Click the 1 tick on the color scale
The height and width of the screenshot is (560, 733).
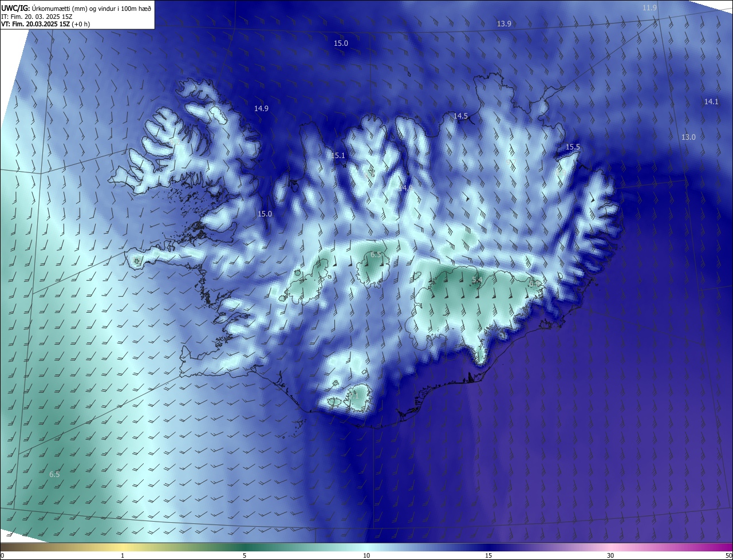click(123, 555)
